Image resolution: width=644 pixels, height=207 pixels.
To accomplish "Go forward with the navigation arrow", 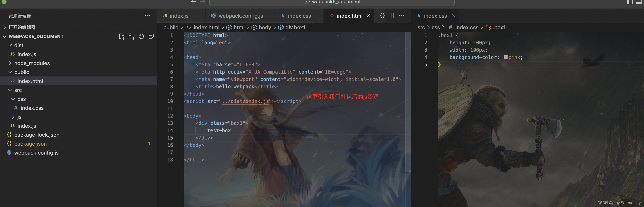I will pos(202,2).
